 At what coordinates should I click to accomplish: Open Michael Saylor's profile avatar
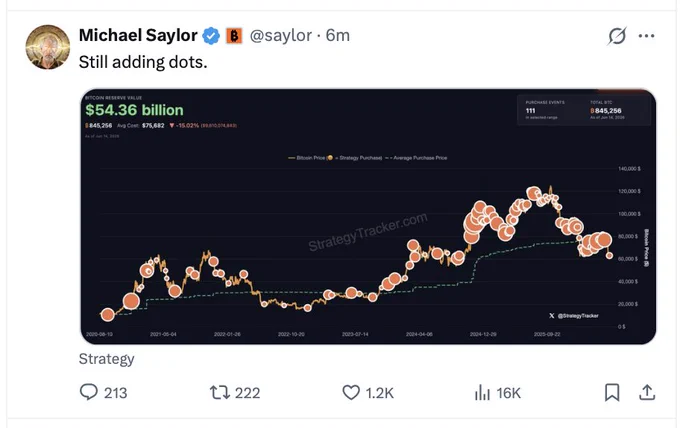(48, 47)
